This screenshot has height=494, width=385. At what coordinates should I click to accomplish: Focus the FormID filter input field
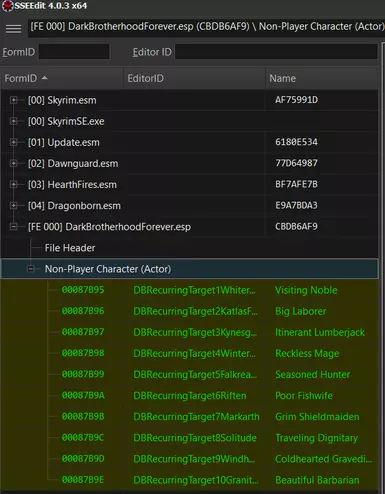(x=74, y=52)
